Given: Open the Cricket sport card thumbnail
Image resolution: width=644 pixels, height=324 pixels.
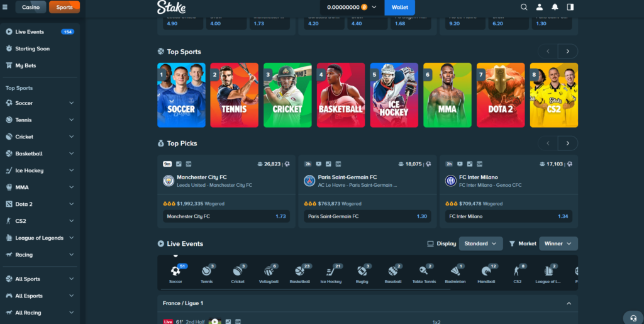Looking at the screenshot, I should 287,95.
